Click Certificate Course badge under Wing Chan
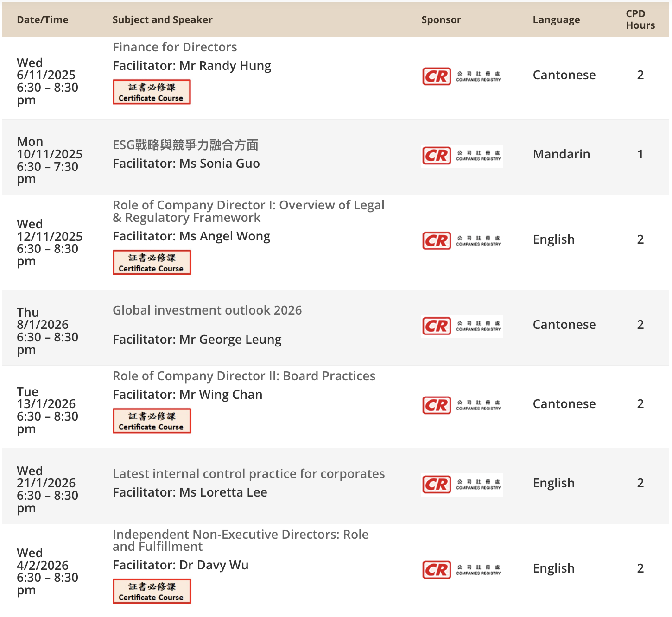This screenshot has height=617, width=672. pyautogui.click(x=152, y=421)
